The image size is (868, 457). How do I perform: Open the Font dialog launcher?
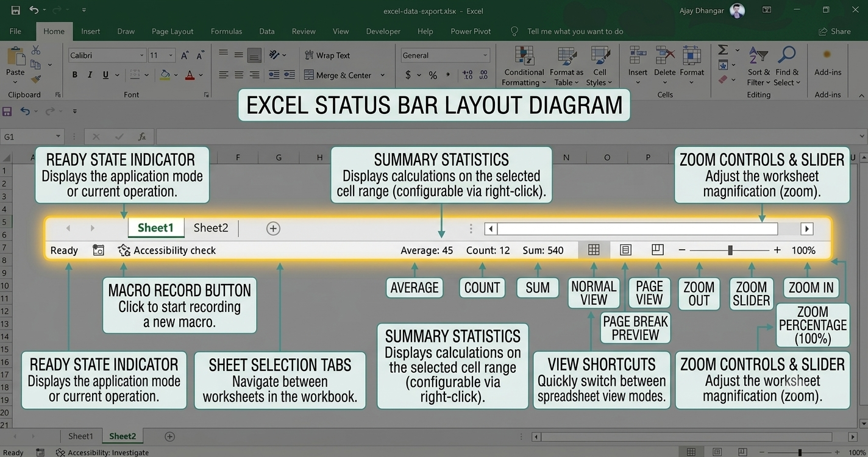coord(207,94)
